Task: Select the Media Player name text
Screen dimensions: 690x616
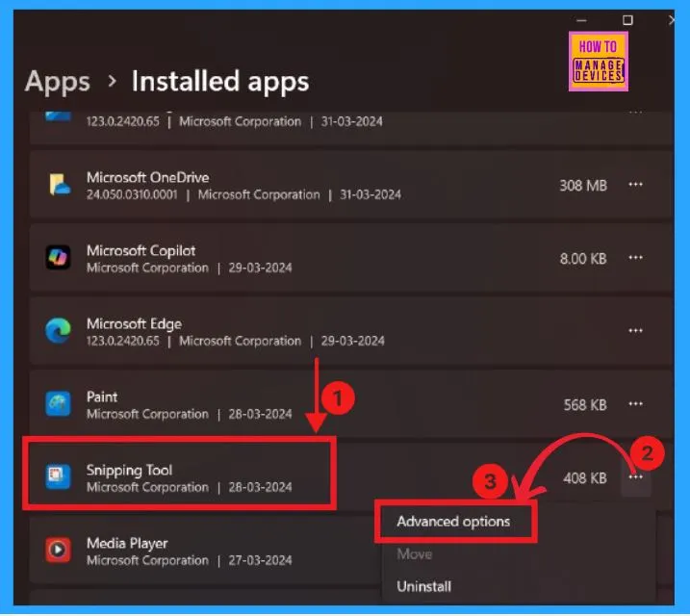Action: [127, 543]
